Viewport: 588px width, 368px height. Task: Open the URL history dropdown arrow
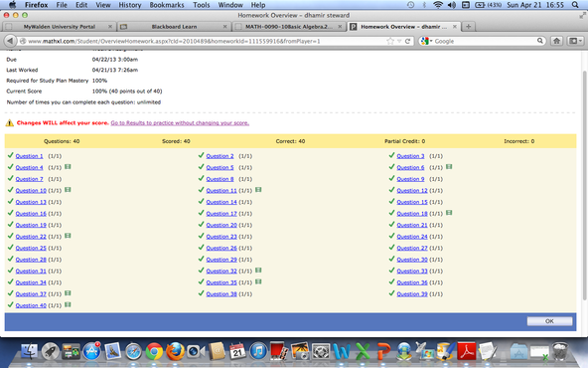(x=399, y=41)
